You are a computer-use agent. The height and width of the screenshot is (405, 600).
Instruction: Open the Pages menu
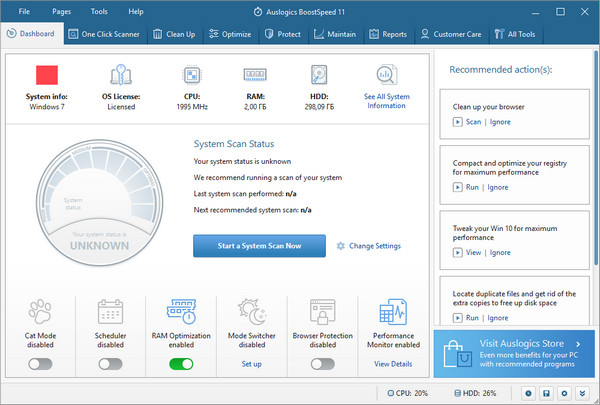tap(61, 11)
